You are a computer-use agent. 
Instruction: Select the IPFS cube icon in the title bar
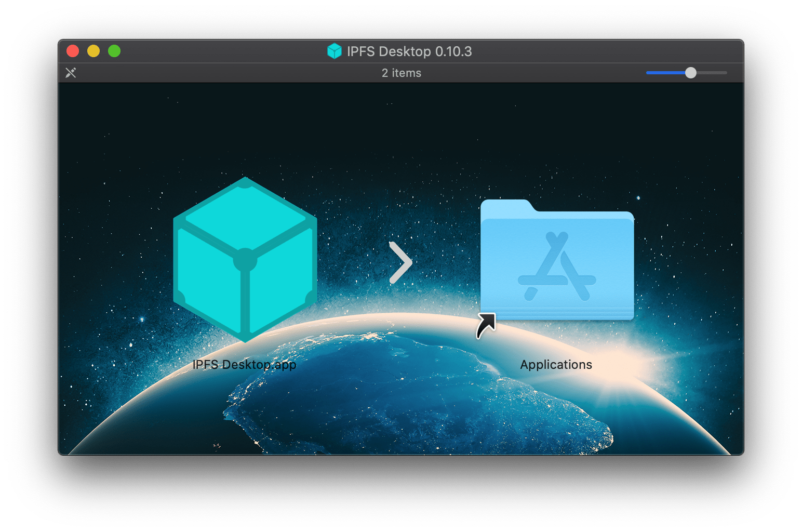click(x=335, y=51)
